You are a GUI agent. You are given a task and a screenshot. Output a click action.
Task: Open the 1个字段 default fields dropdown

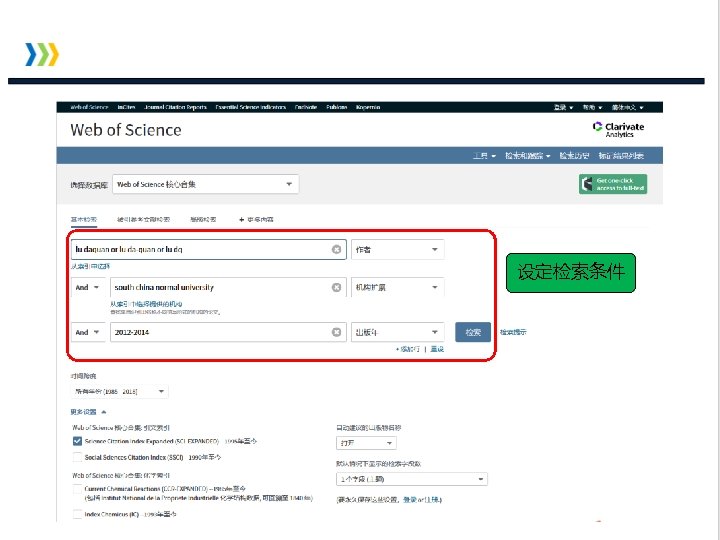412,479
